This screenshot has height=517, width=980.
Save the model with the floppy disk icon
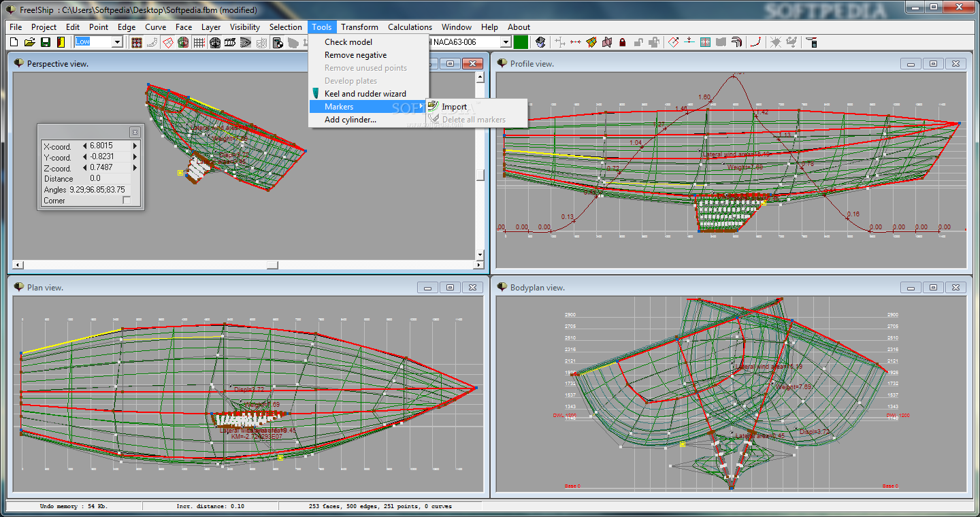[x=45, y=42]
